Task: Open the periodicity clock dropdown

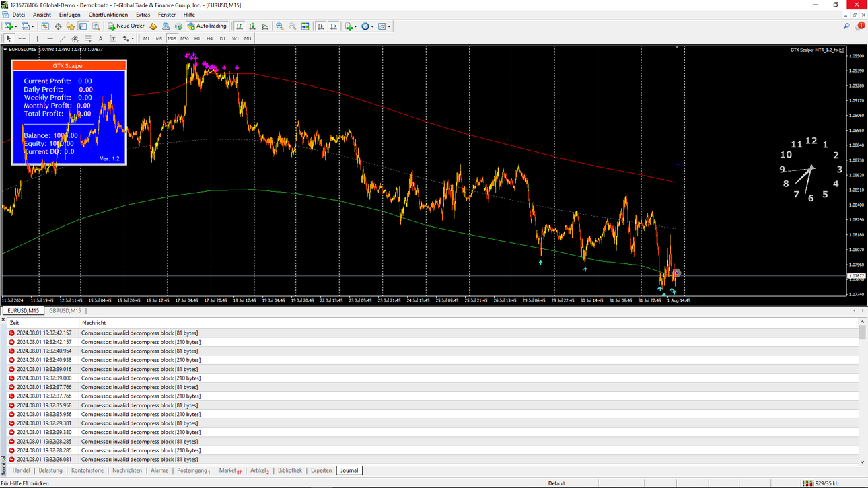Action: [367, 26]
